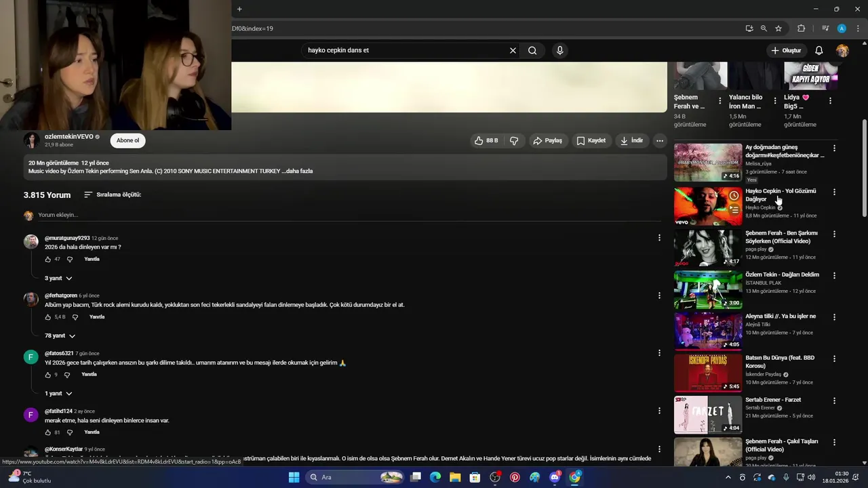Subscribe with the Abone ol button
This screenshot has width=868, height=488.
pyautogui.click(x=127, y=140)
